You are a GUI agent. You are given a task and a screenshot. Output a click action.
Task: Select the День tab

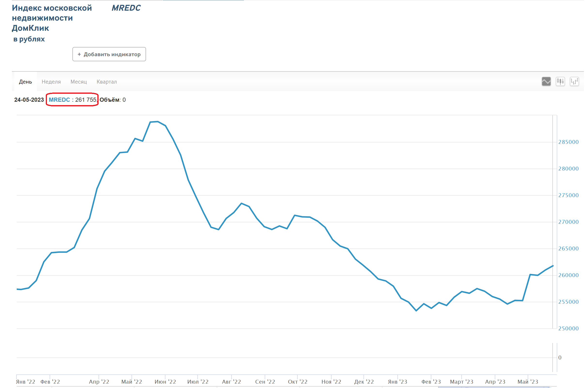tap(25, 82)
